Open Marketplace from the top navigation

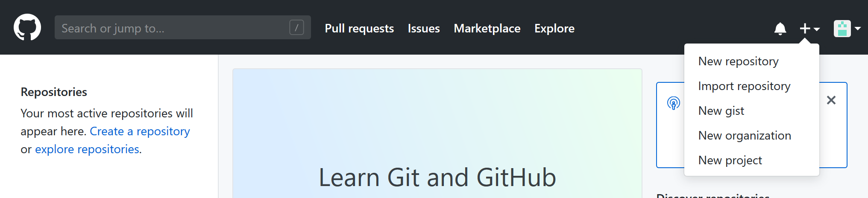pos(487,29)
